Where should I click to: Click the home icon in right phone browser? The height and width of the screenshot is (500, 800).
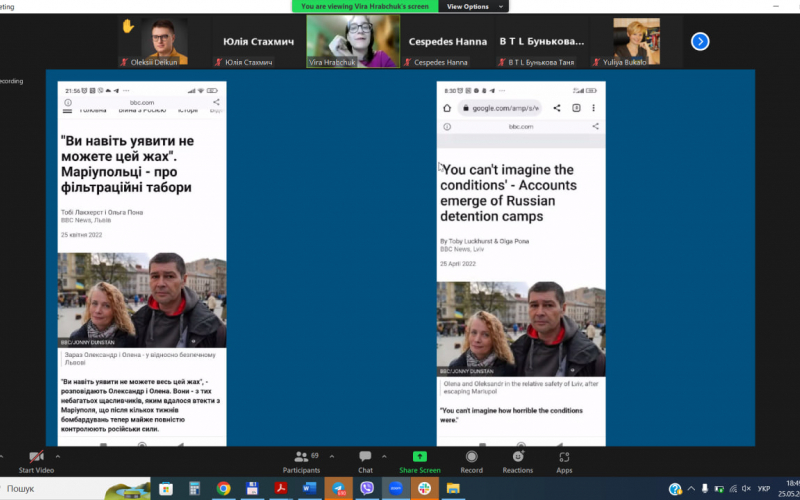point(447,108)
